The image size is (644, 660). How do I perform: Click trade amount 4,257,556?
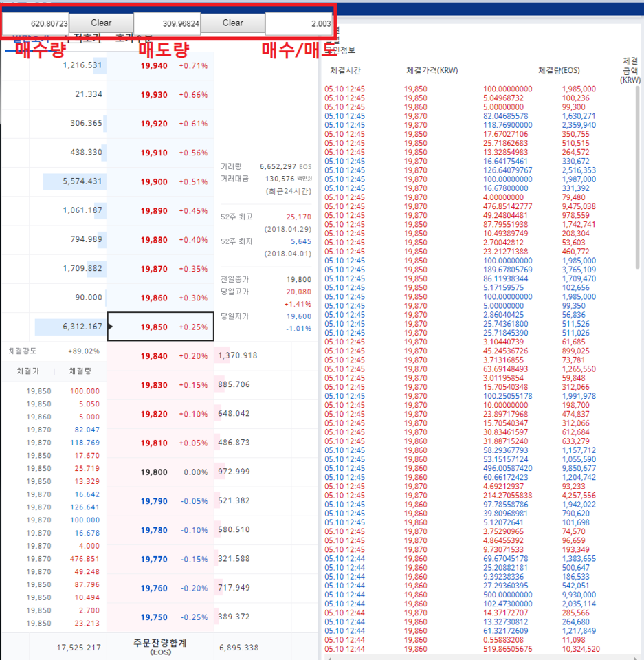579,496
